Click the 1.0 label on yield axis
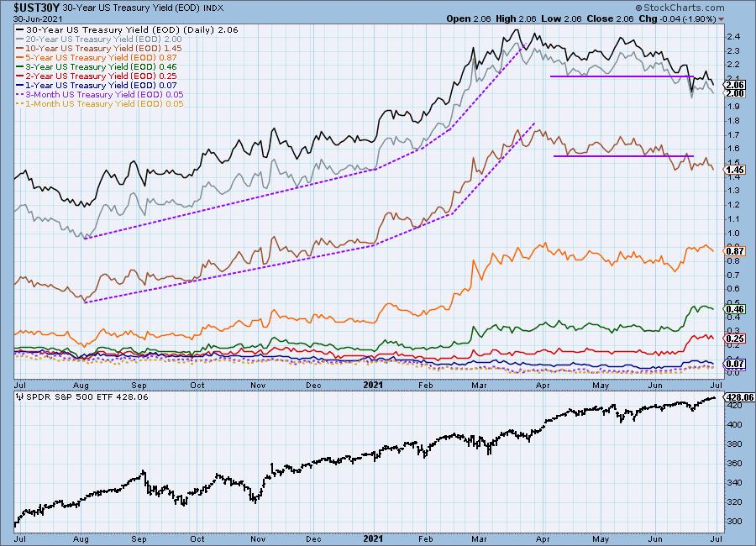This screenshot has height=546, width=756. point(733,233)
